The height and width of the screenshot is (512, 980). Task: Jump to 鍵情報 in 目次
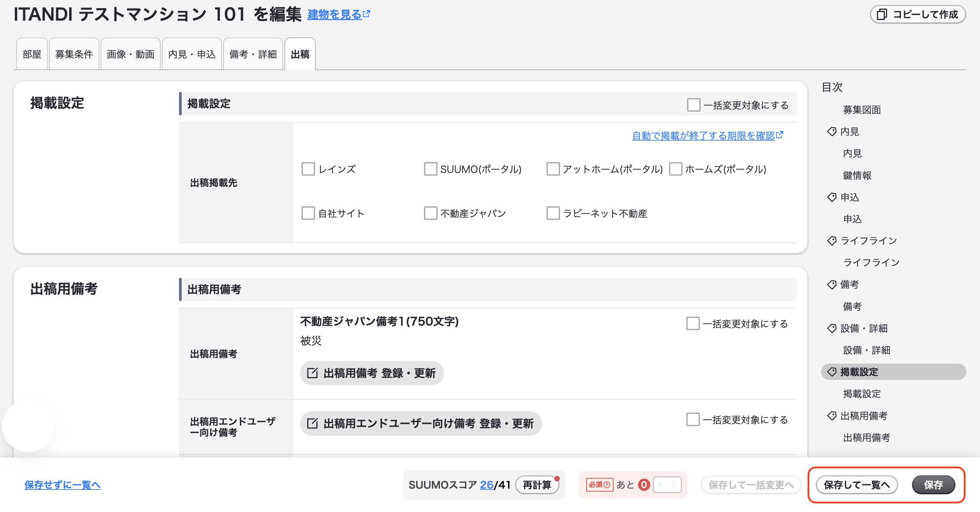857,175
